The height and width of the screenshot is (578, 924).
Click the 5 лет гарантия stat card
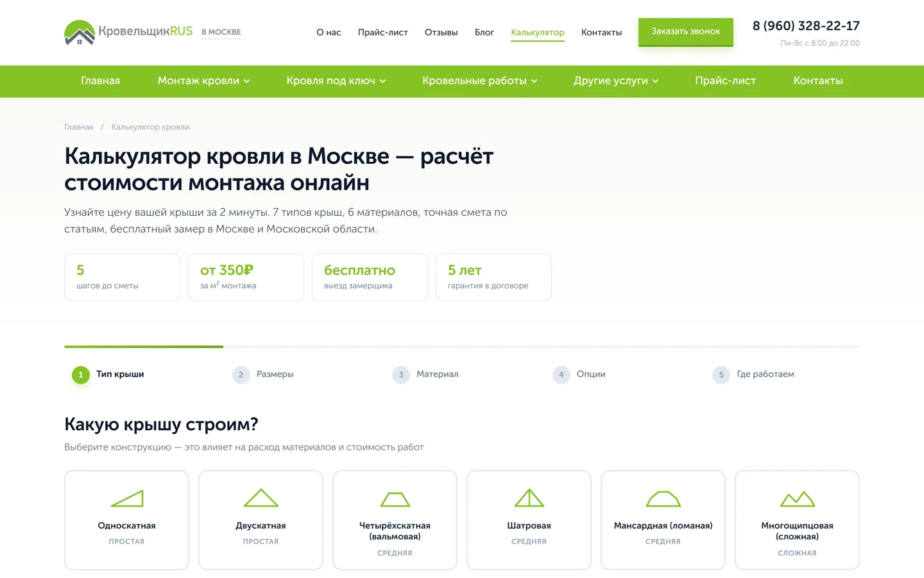click(493, 277)
